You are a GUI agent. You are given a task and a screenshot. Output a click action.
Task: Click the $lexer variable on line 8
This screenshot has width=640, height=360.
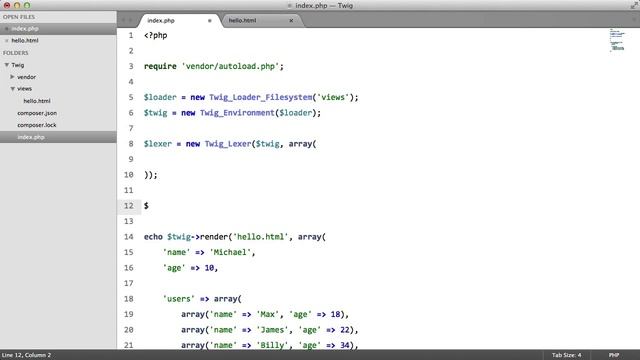point(158,144)
